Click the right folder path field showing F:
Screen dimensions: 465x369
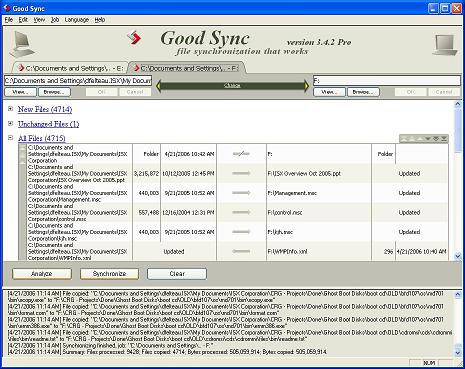[x=387, y=81]
